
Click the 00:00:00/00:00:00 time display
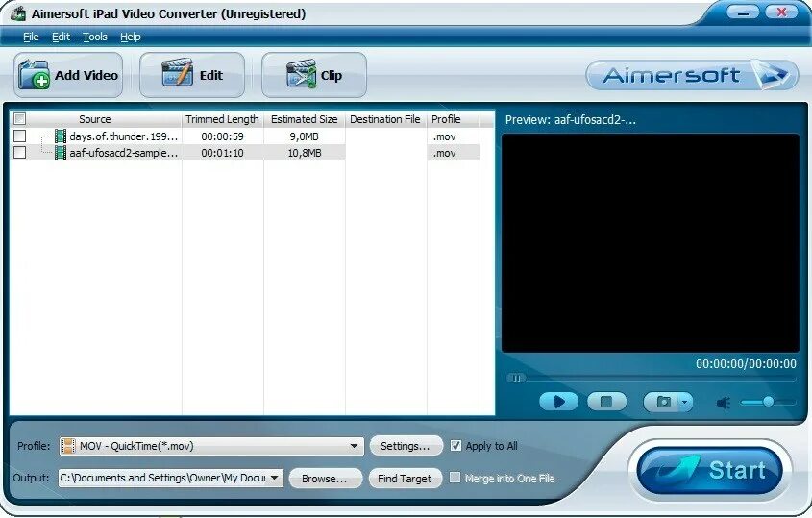[746, 363]
